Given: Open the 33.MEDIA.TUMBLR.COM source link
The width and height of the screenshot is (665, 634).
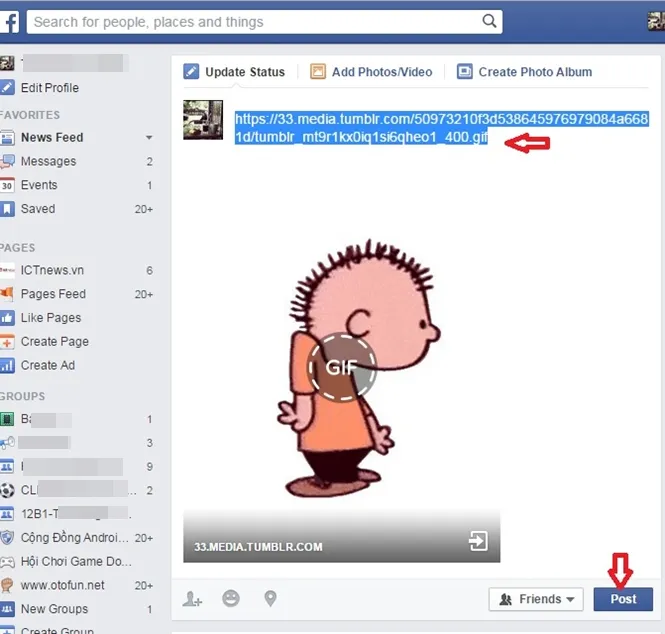Looking at the screenshot, I should click(x=258, y=547).
